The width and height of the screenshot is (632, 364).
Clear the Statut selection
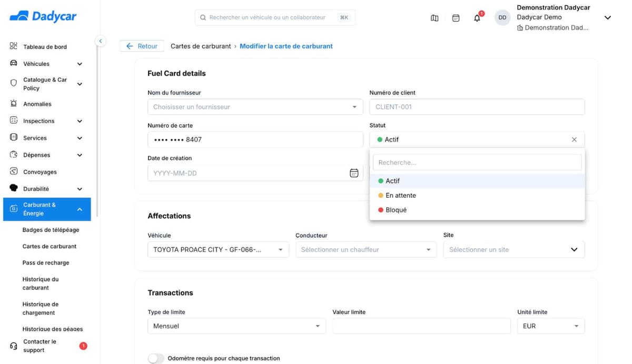574,139
